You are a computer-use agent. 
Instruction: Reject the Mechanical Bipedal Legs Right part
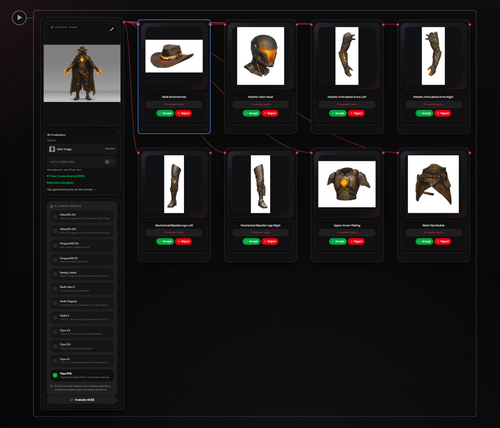270,241
